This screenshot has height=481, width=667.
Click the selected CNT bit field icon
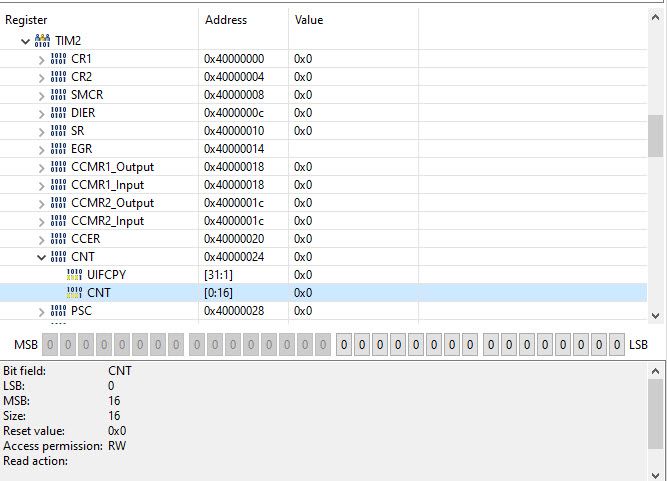[74, 293]
